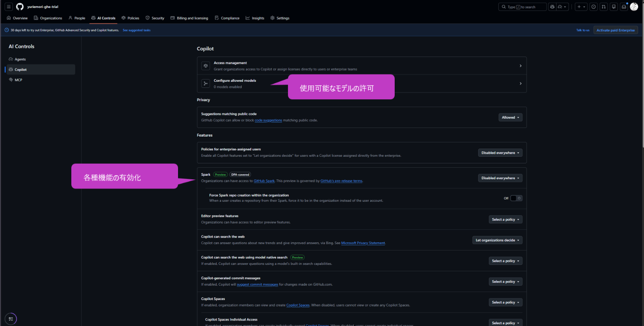Select Copilot in AI Controls sidebar

[40, 69]
